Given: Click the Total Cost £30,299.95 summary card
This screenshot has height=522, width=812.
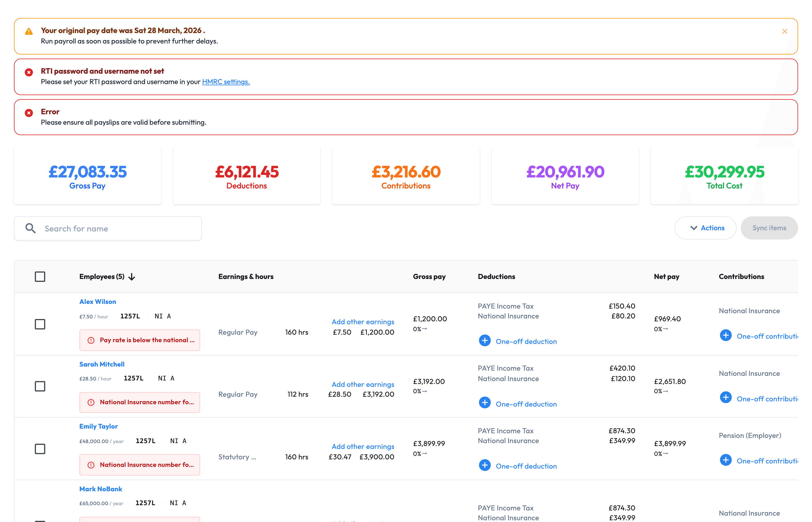Looking at the screenshot, I should click(724, 176).
